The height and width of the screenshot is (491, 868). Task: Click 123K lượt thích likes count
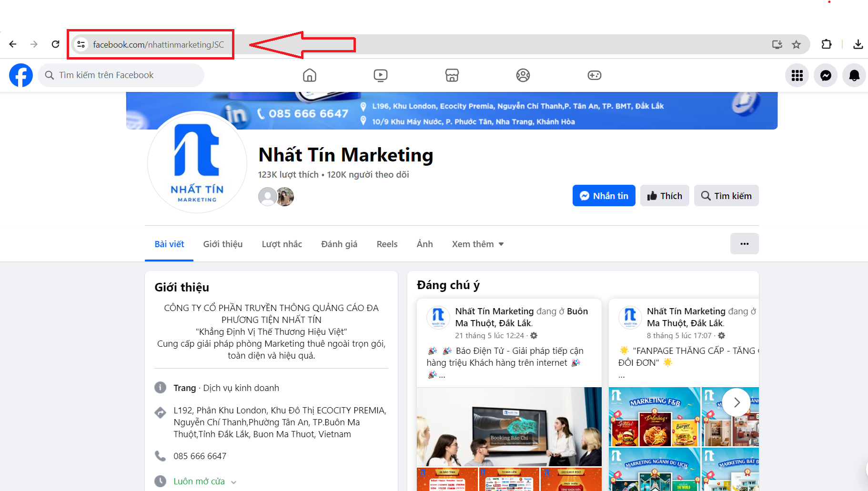tap(288, 175)
